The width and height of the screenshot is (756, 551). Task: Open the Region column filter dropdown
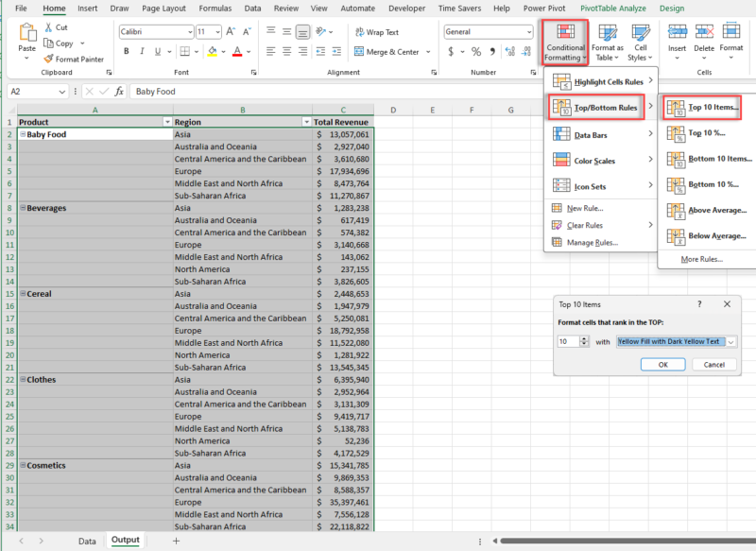(x=306, y=122)
